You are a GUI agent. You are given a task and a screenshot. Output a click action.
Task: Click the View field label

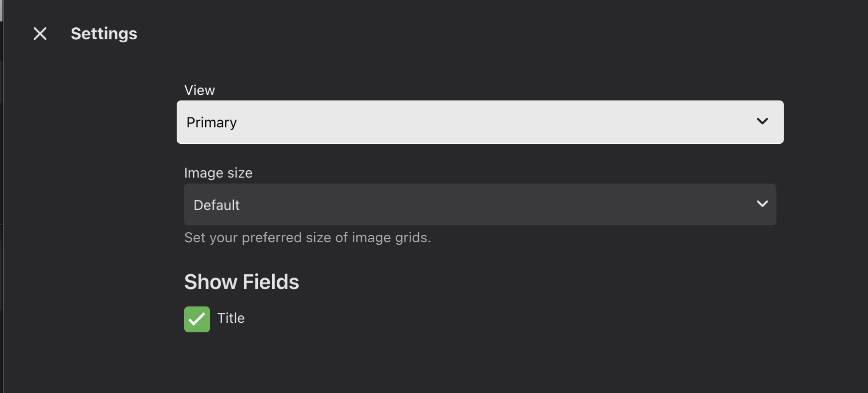coord(200,90)
